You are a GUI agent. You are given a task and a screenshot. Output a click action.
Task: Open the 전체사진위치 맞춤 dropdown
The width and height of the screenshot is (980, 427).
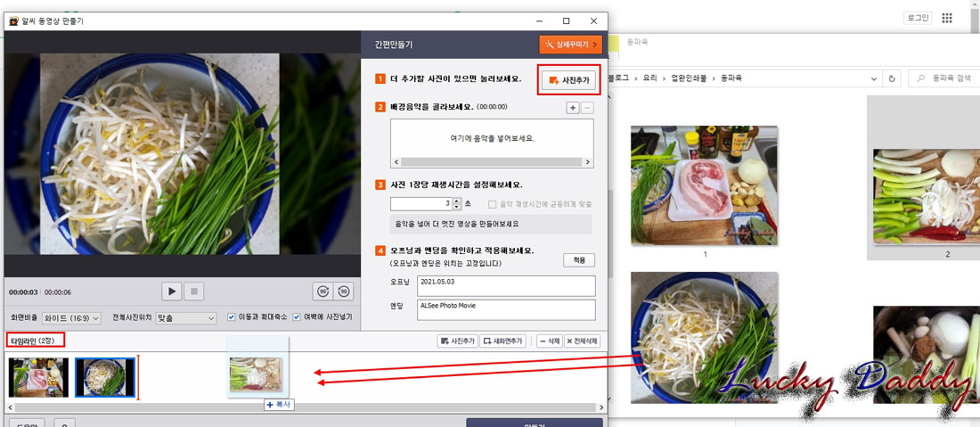click(185, 318)
